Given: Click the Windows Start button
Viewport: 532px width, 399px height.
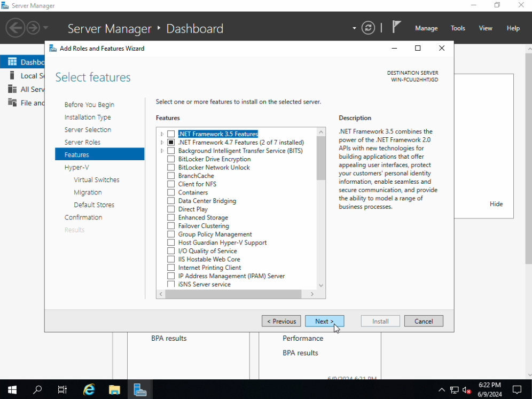Looking at the screenshot, I should click(12, 389).
